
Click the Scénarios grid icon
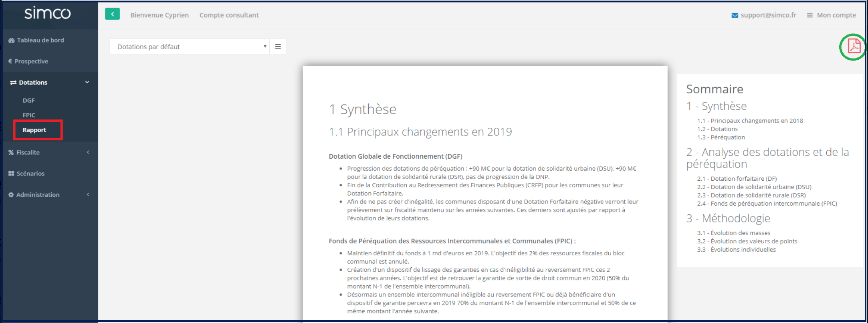click(11, 174)
